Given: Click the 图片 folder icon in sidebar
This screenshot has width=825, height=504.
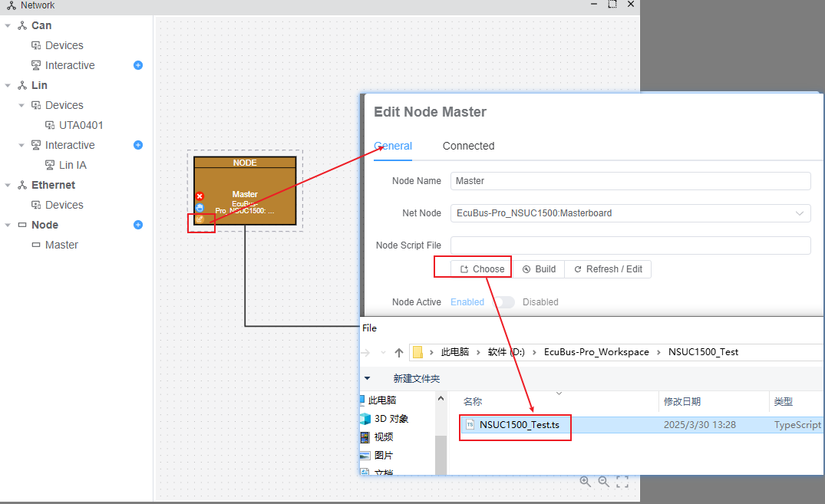Looking at the screenshot, I should click(365, 456).
